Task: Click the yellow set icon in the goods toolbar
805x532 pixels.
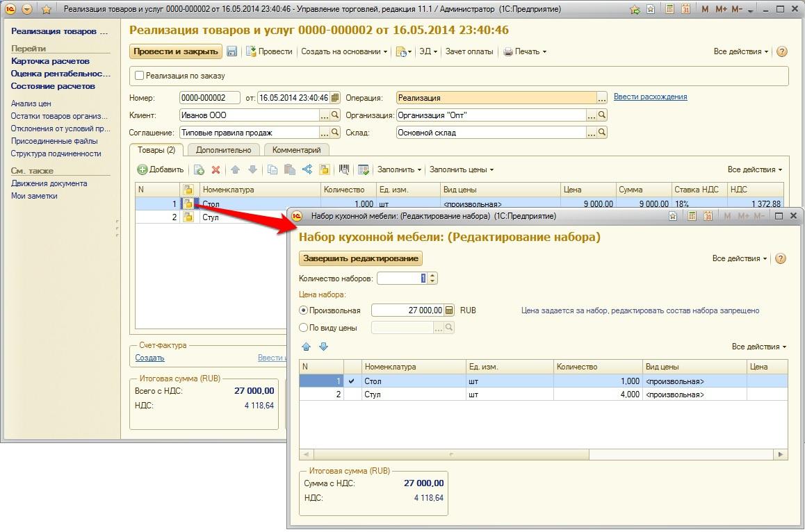Action: [324, 169]
